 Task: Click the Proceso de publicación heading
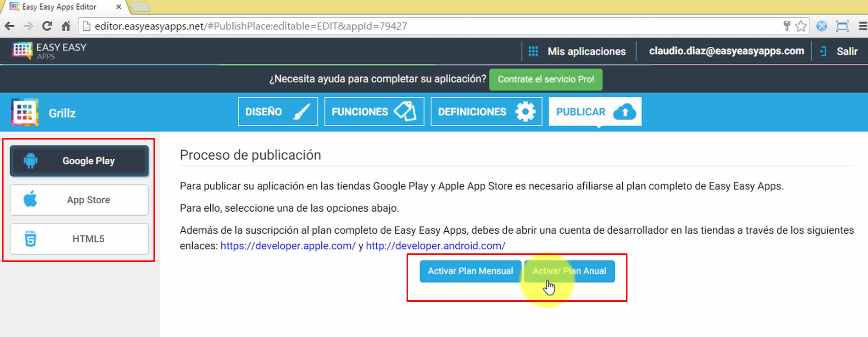250,155
